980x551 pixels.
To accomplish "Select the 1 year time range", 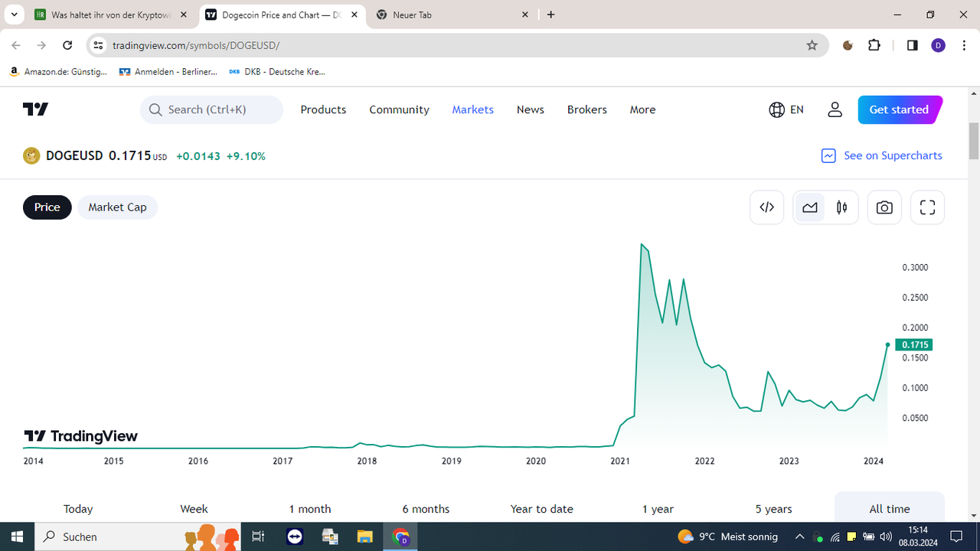I will (x=658, y=509).
